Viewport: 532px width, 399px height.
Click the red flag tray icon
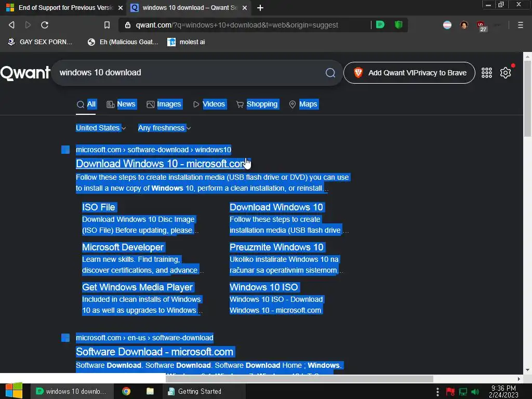point(450,392)
